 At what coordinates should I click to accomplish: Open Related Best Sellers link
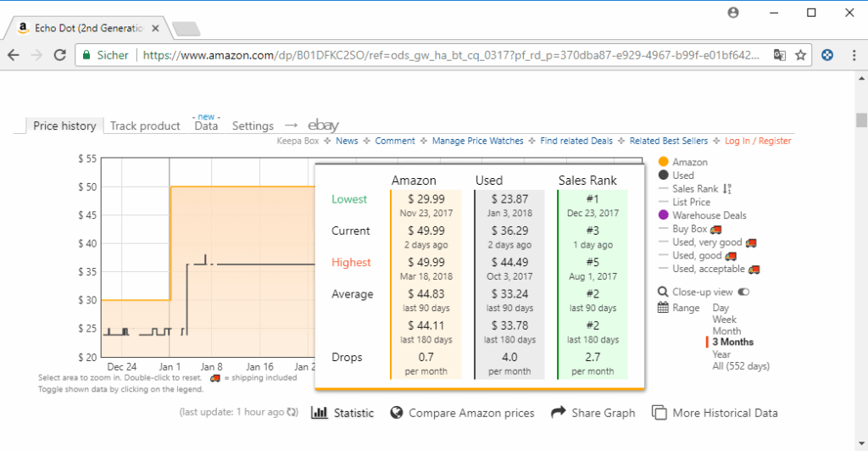(669, 141)
